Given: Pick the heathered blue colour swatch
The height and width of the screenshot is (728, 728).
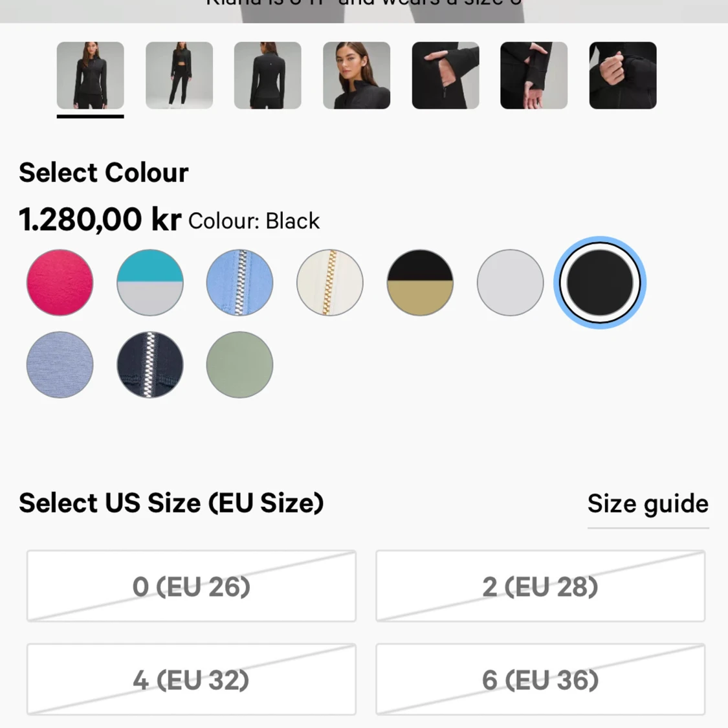Looking at the screenshot, I should pos(60,364).
